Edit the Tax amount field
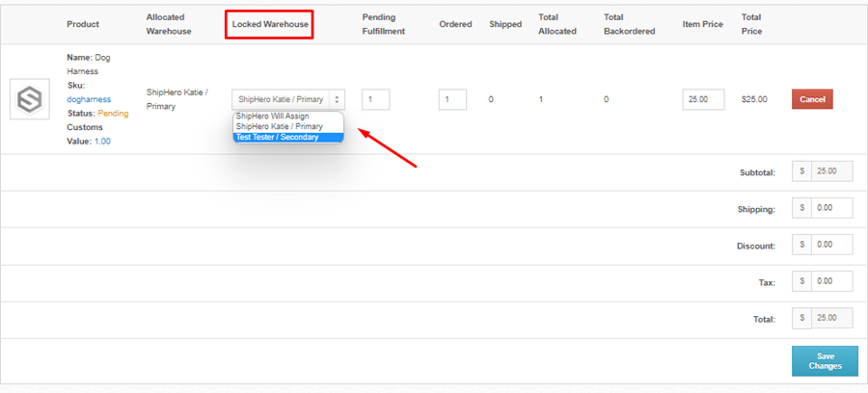The height and width of the screenshot is (393, 868). point(832,281)
